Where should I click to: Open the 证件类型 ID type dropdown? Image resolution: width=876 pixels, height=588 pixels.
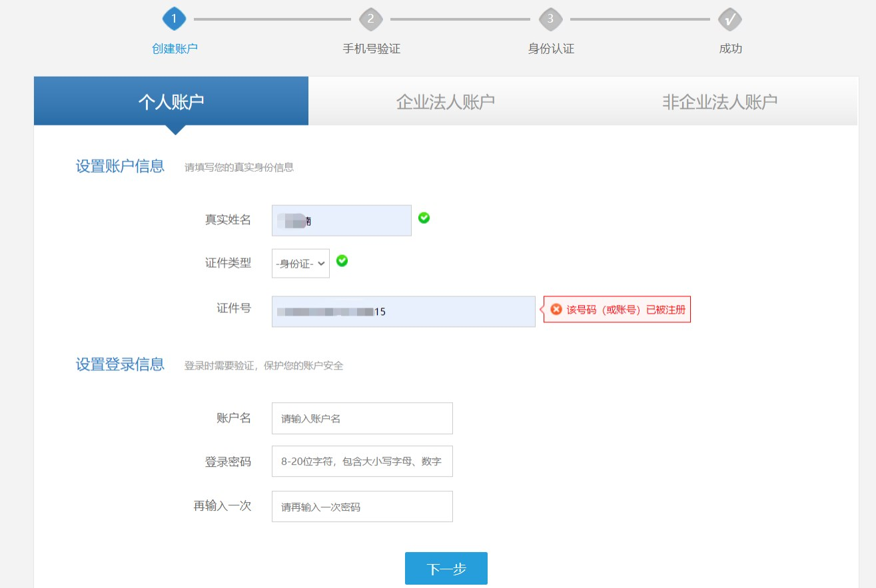(300, 264)
